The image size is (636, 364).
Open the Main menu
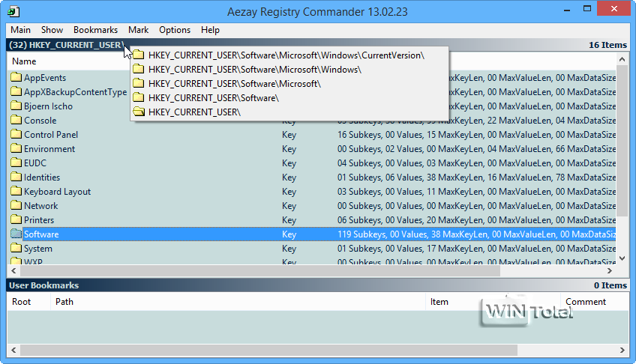tap(21, 30)
